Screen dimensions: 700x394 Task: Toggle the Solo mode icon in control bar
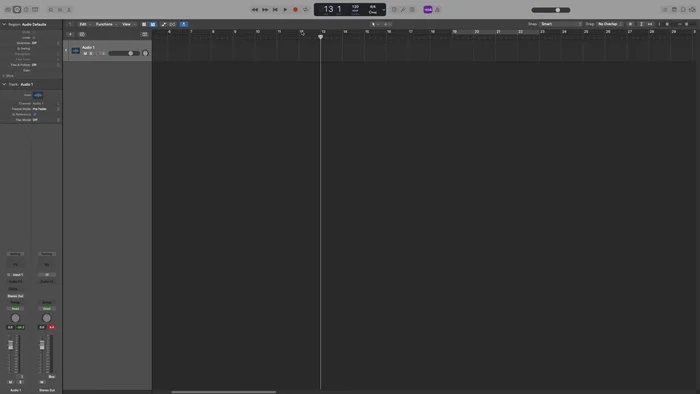tap(412, 9)
